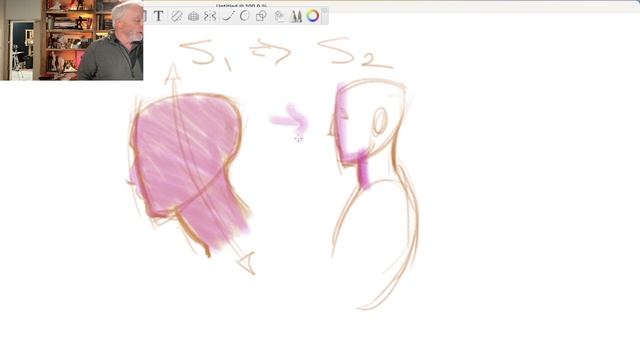Viewport: 640px width, 360px height.
Task: Open the Brush palette icon
Action: 296,16
